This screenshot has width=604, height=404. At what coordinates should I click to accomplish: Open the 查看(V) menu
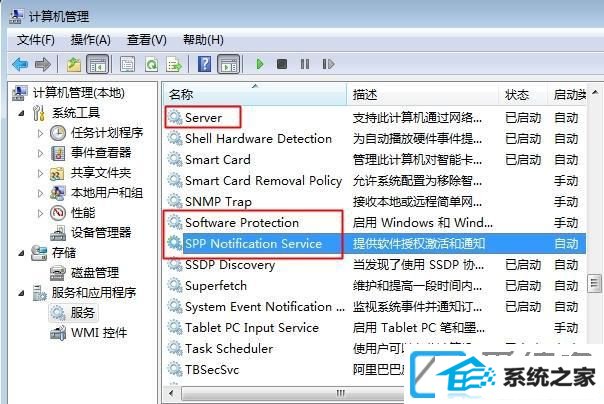click(147, 40)
